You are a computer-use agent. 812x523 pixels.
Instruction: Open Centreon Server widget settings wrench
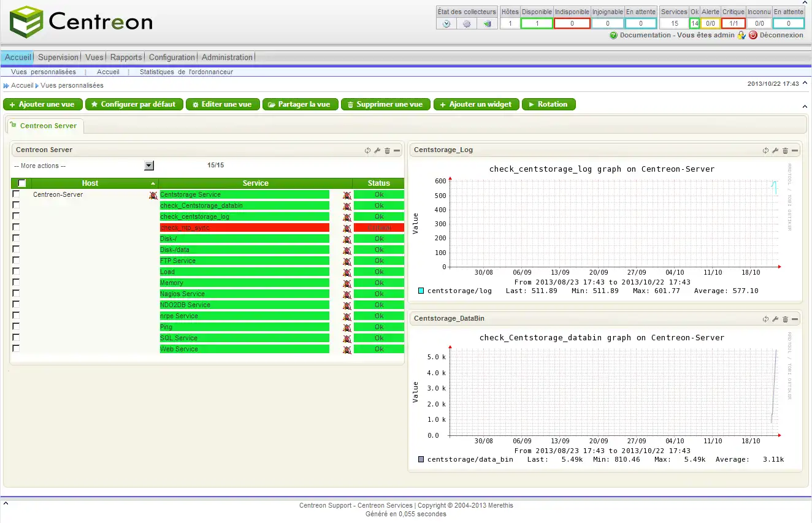[377, 150]
